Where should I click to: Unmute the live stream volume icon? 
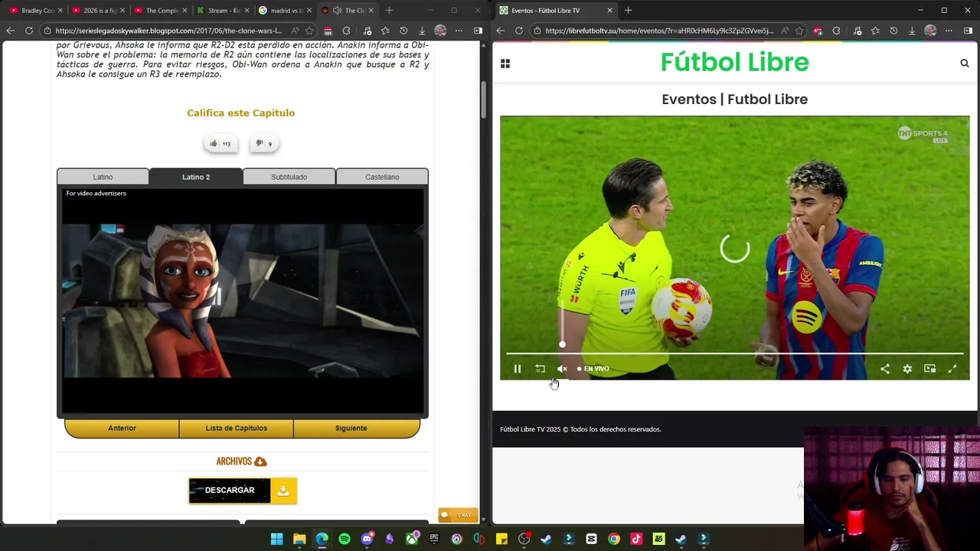click(x=562, y=369)
